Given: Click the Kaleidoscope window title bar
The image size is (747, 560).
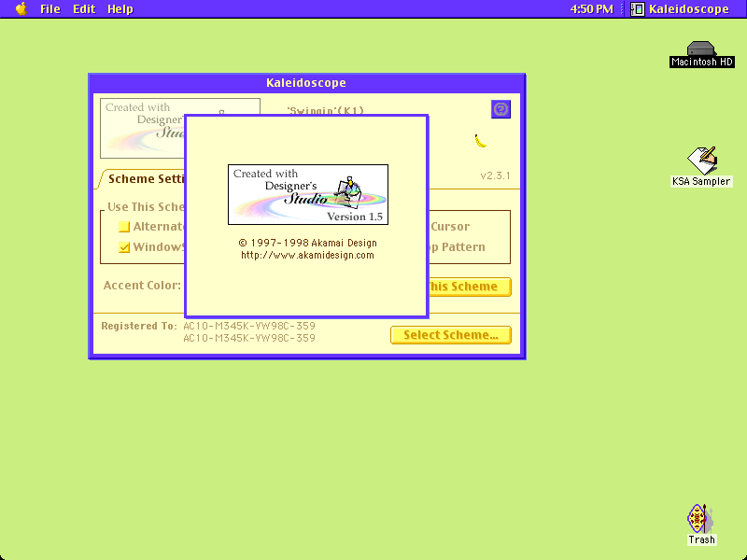Looking at the screenshot, I should pyautogui.click(x=307, y=83).
